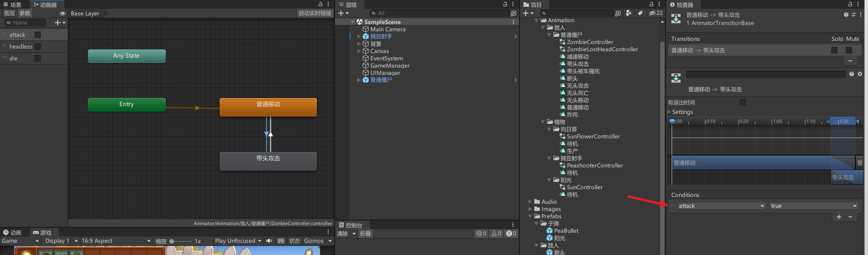Image resolution: width=868 pixels, height=255 pixels.
Task: Open SampleScene three-dot context menu
Action: pyautogui.click(x=513, y=22)
